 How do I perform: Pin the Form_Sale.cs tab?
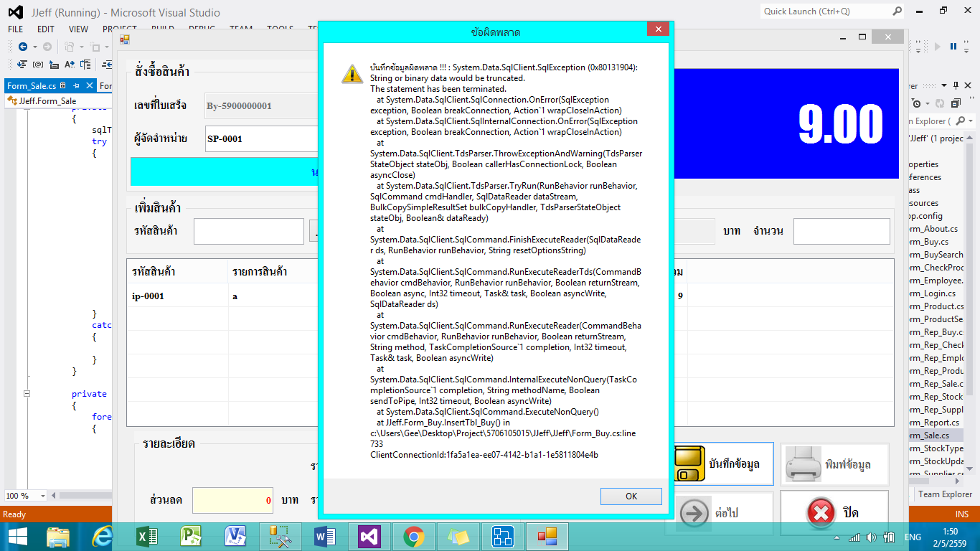click(76, 86)
